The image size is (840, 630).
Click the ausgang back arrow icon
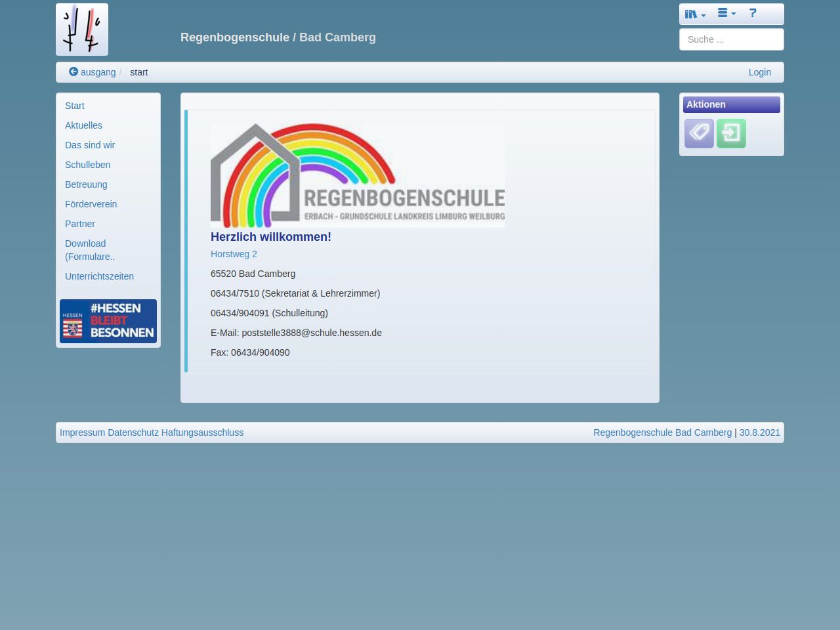pos(73,72)
